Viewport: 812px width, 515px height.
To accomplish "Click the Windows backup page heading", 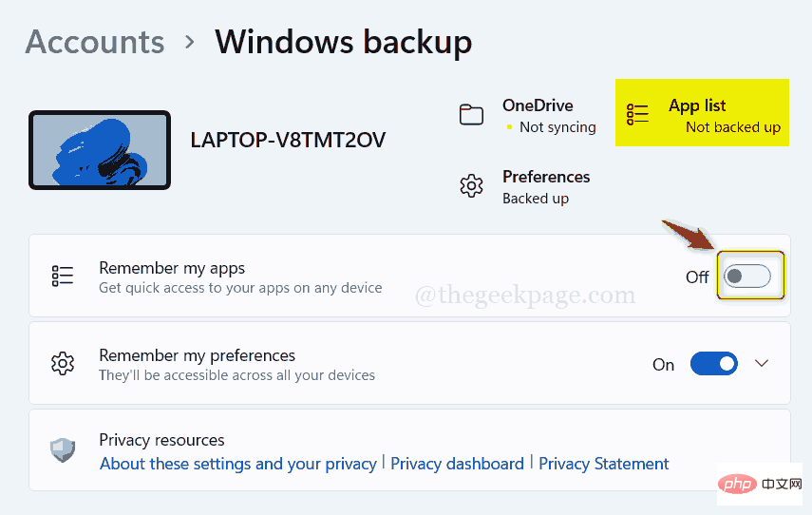I will pos(344,42).
